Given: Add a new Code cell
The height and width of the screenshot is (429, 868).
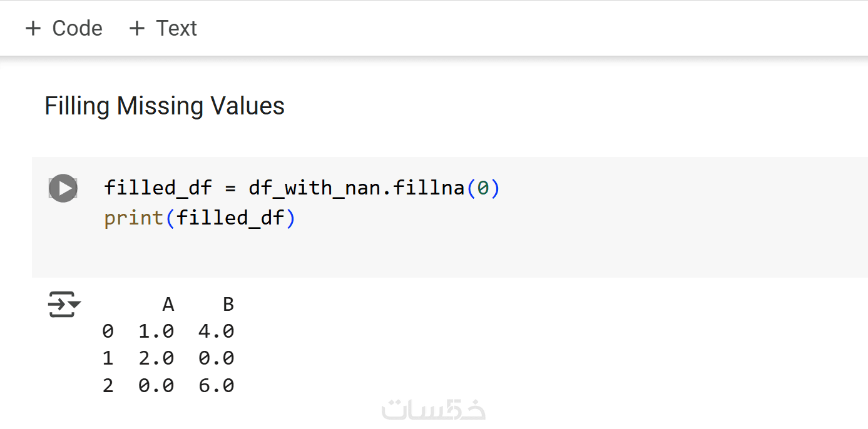Looking at the screenshot, I should click(x=64, y=28).
